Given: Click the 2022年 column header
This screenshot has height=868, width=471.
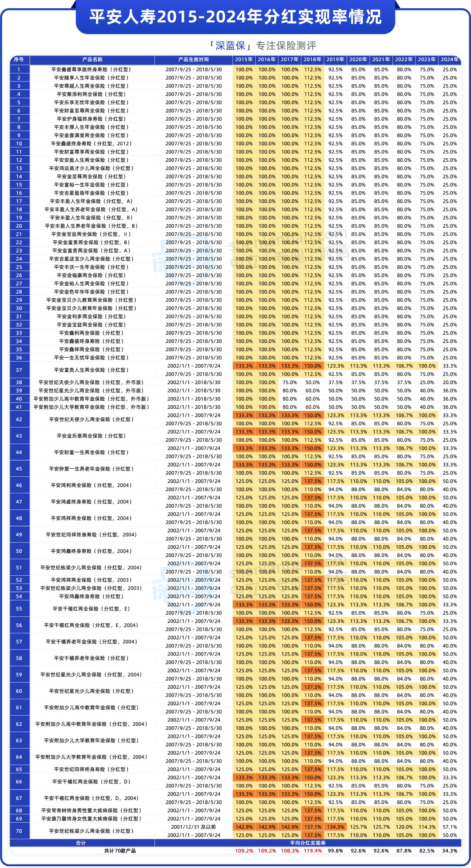Looking at the screenshot, I should 404,60.
